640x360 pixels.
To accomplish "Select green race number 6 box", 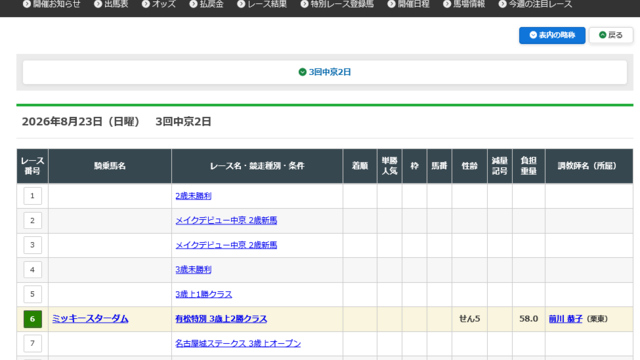I will pyautogui.click(x=32, y=319).
